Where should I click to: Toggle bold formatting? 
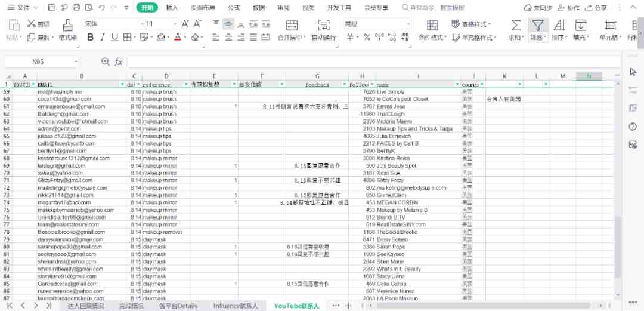click(91, 37)
